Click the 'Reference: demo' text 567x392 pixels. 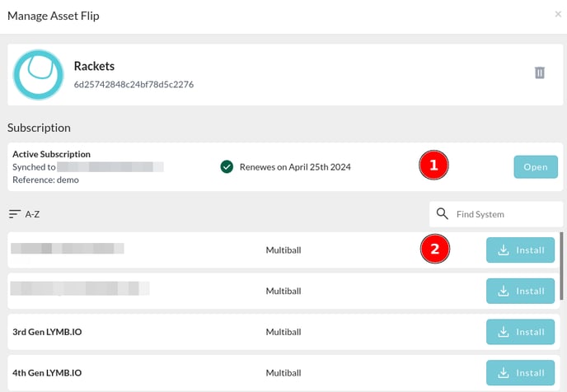(x=45, y=180)
